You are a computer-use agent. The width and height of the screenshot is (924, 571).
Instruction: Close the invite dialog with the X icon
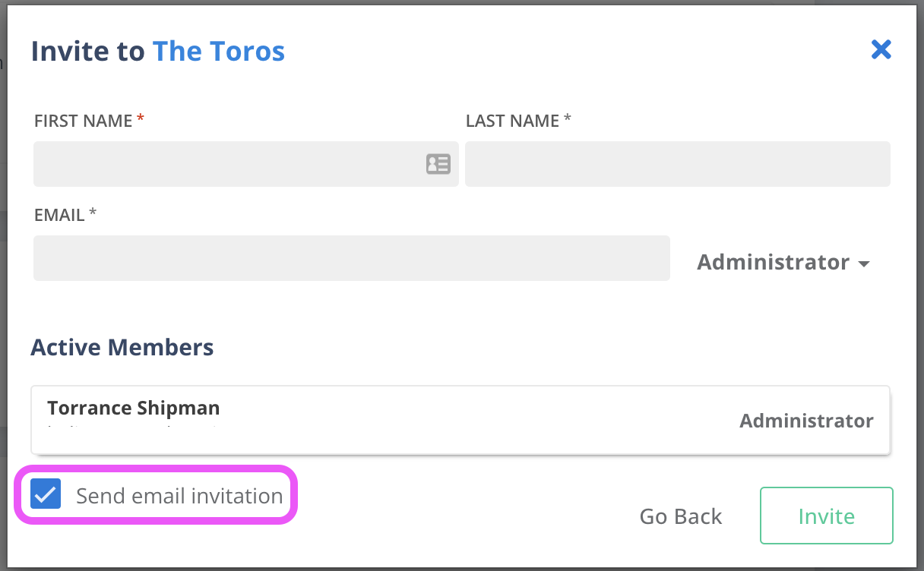[881, 50]
